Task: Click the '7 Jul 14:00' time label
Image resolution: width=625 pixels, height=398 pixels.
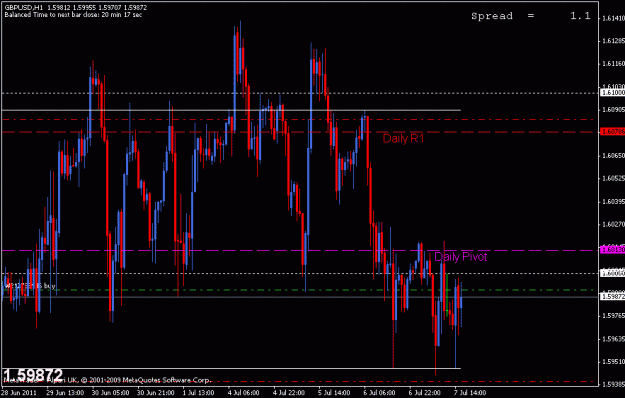Action: (470, 393)
